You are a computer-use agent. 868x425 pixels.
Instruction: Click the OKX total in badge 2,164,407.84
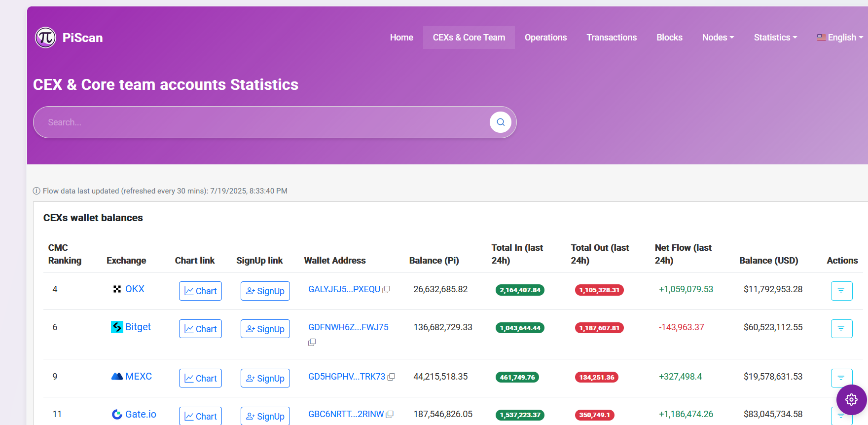coord(520,290)
